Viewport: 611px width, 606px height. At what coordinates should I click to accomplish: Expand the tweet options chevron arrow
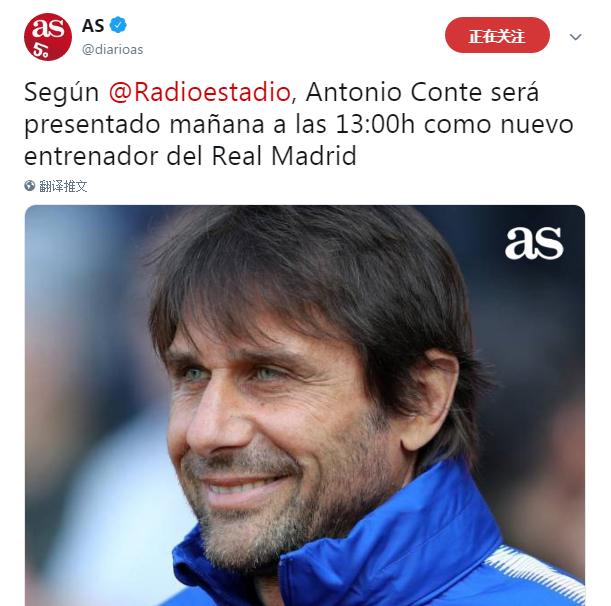click(x=575, y=37)
